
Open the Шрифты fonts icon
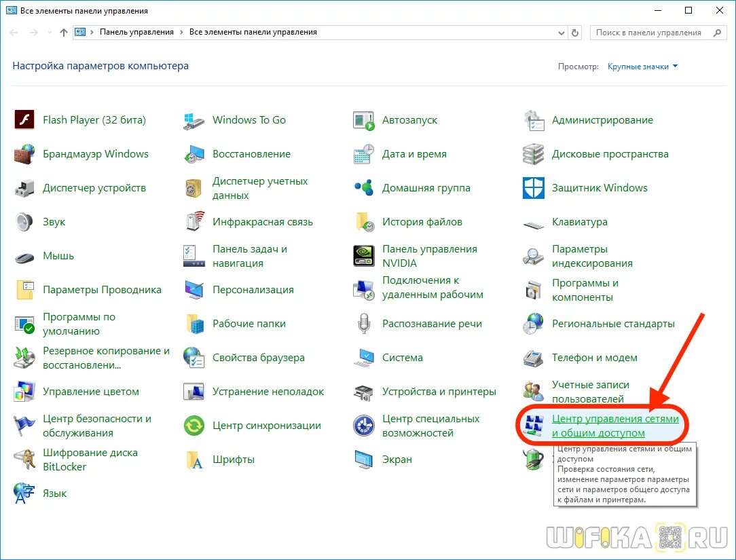click(194, 460)
